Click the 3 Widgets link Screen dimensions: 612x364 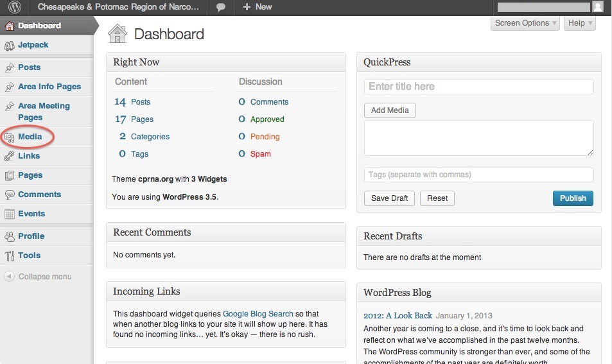(x=209, y=179)
